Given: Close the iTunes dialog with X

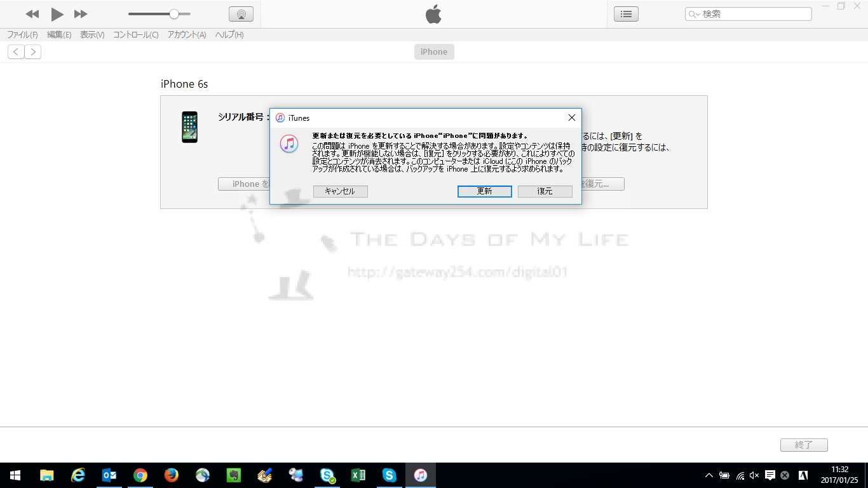Looking at the screenshot, I should (571, 118).
